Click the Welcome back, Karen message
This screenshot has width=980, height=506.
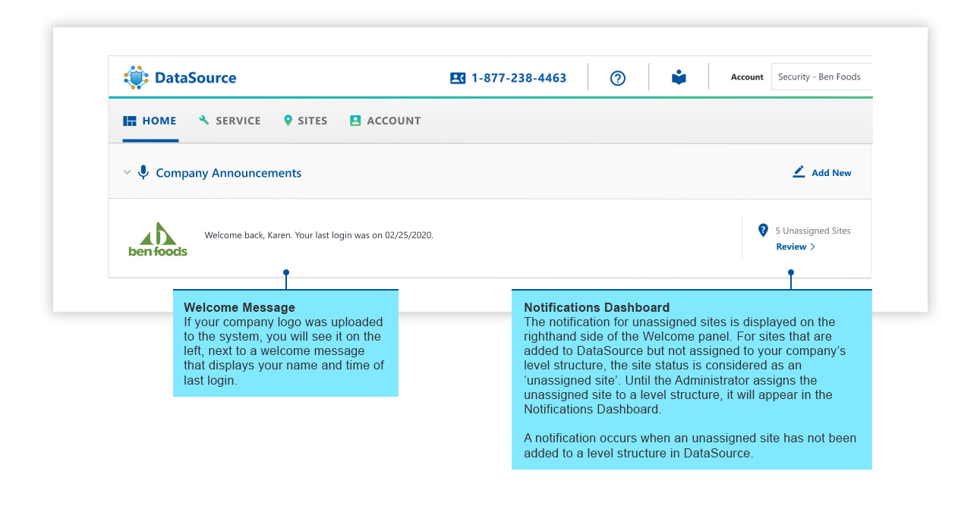click(x=319, y=235)
